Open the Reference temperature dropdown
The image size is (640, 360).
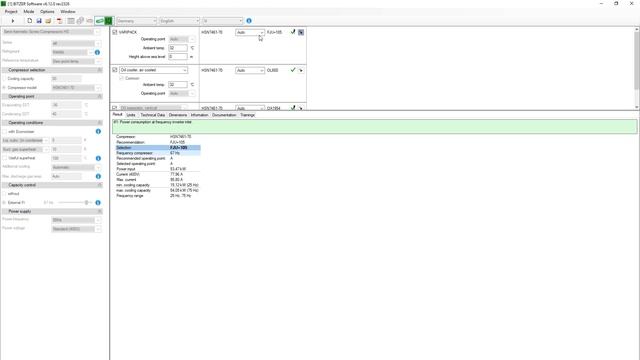[76, 61]
